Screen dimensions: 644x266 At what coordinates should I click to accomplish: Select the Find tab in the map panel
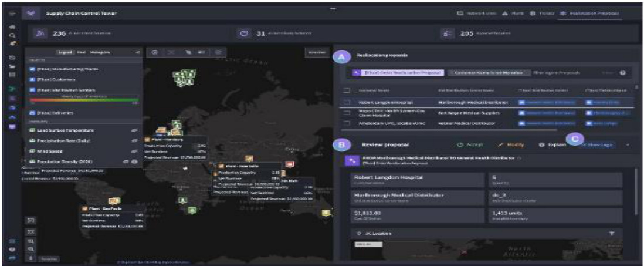point(82,53)
